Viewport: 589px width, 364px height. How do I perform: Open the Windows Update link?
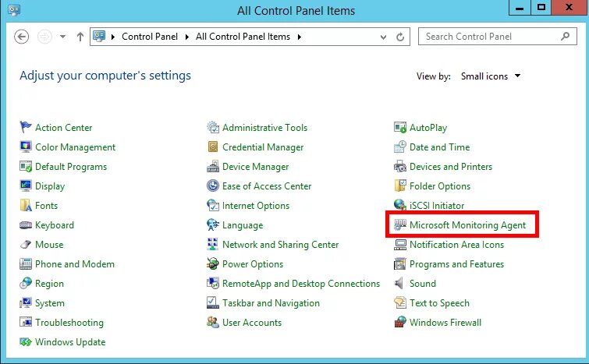tap(70, 342)
